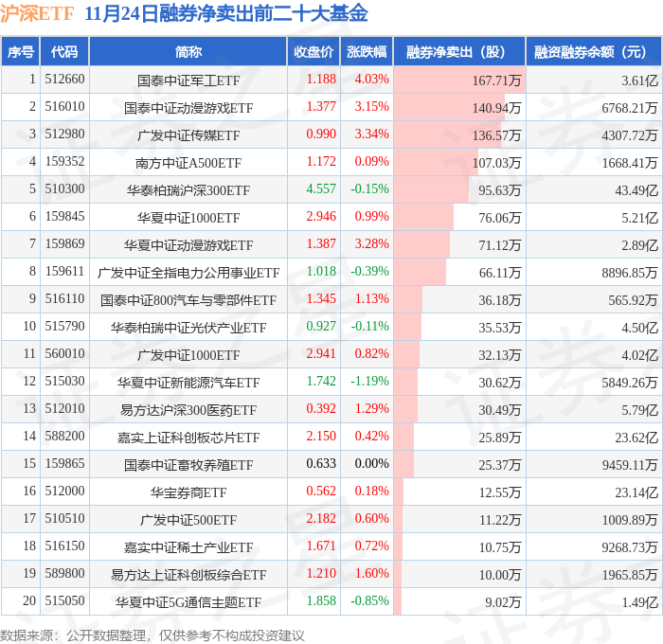Click balance value 3.61亿
The width and height of the screenshot is (663, 644).
tap(639, 80)
